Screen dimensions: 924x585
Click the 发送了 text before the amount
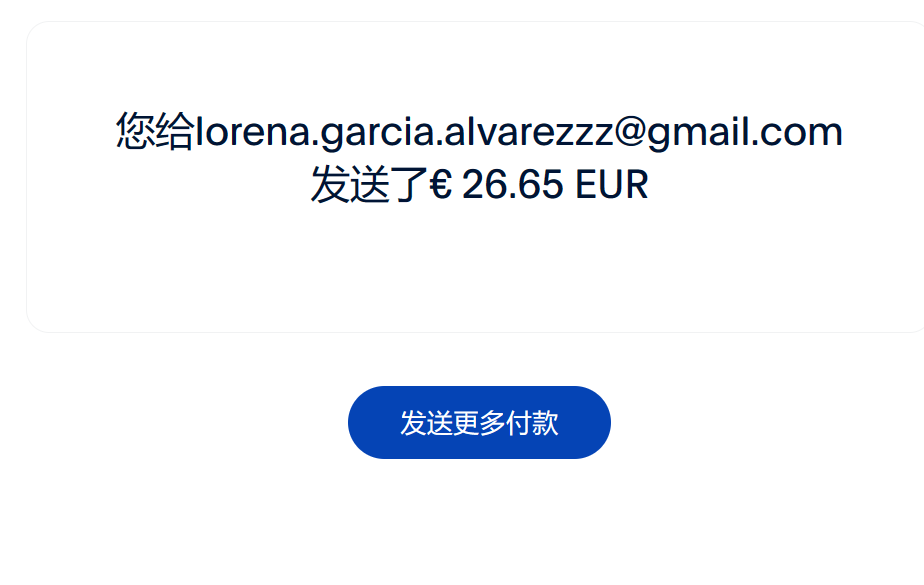(369, 184)
